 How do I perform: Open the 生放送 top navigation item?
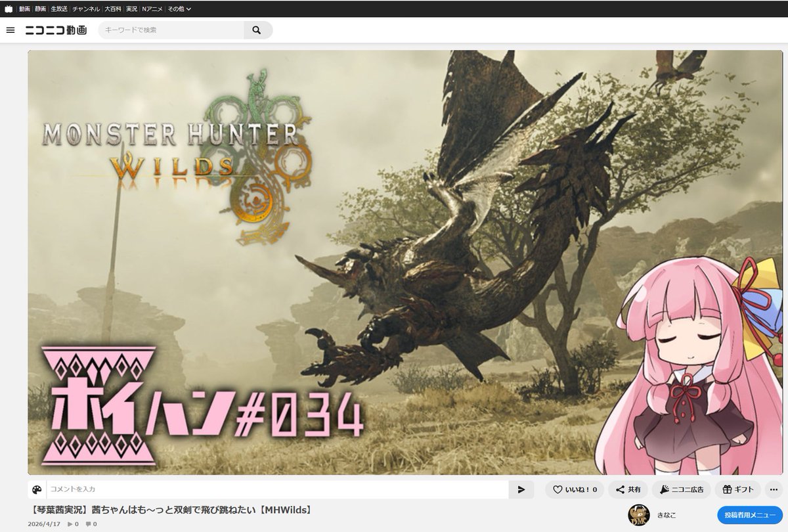point(60,9)
